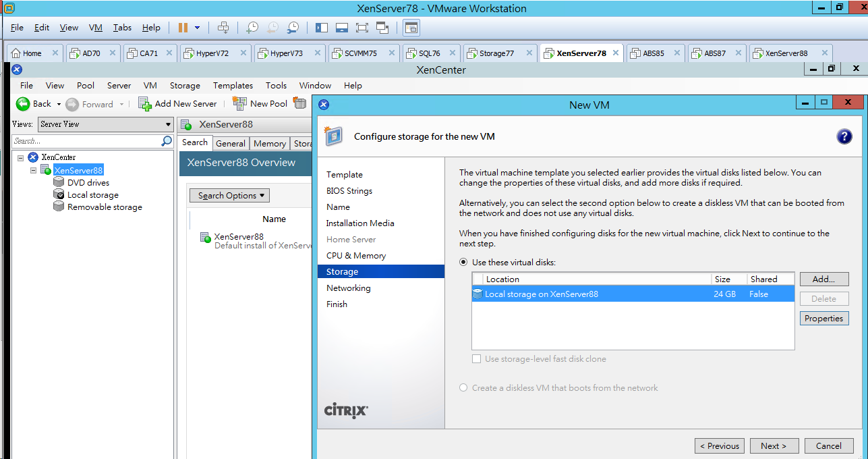Select Removable storage in the tree
Image resolution: width=868 pixels, height=459 pixels.
105,207
